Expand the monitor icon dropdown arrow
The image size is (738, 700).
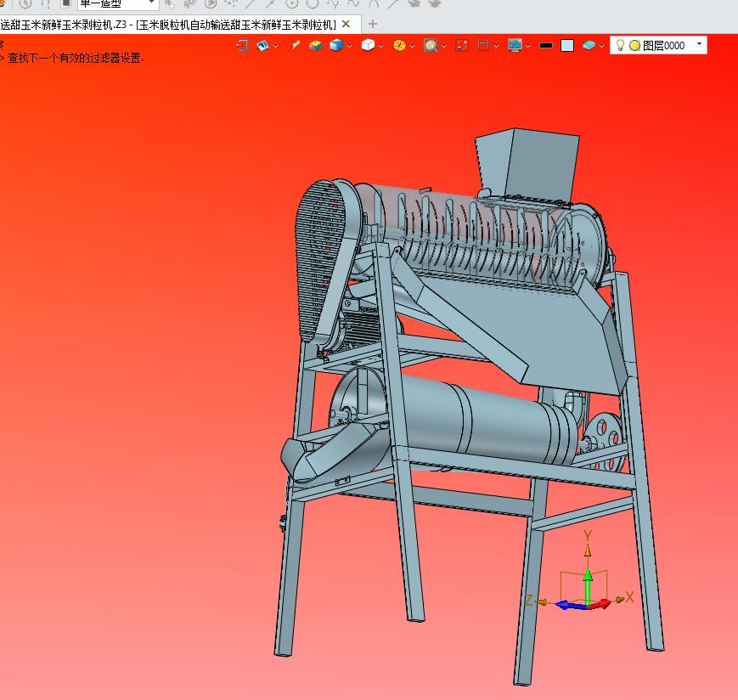coord(527,46)
